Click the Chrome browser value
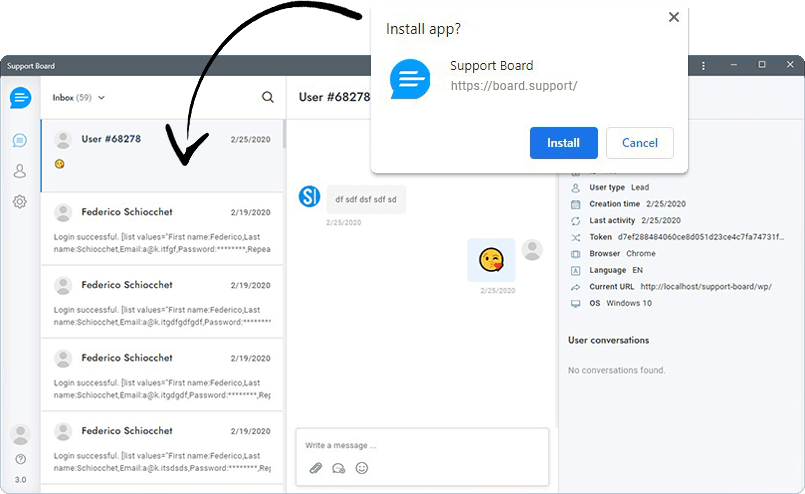The image size is (805, 494). [641, 253]
